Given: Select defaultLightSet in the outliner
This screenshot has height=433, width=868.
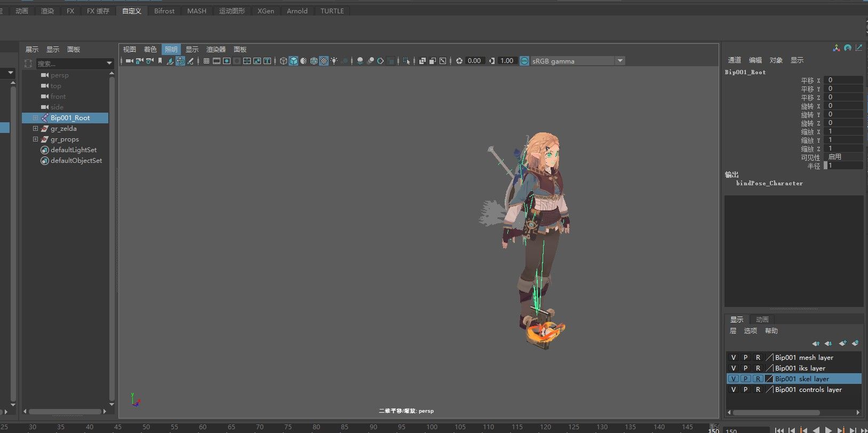Looking at the screenshot, I should click(x=74, y=150).
